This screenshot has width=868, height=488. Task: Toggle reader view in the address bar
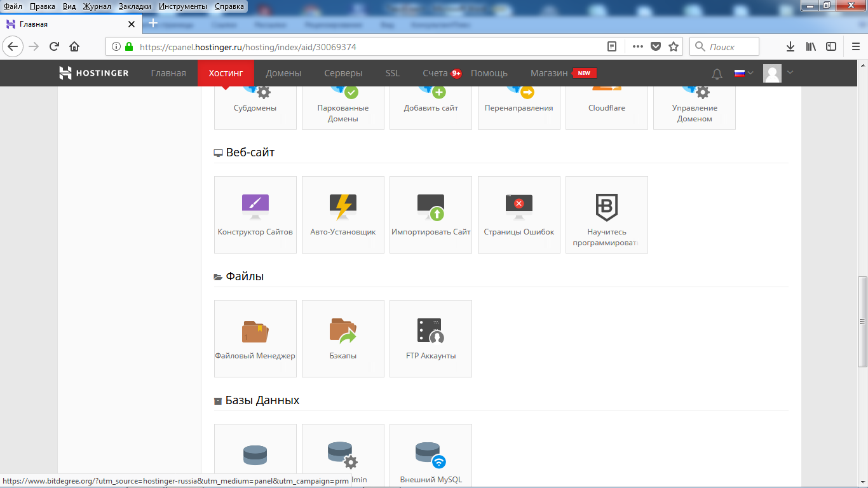612,46
